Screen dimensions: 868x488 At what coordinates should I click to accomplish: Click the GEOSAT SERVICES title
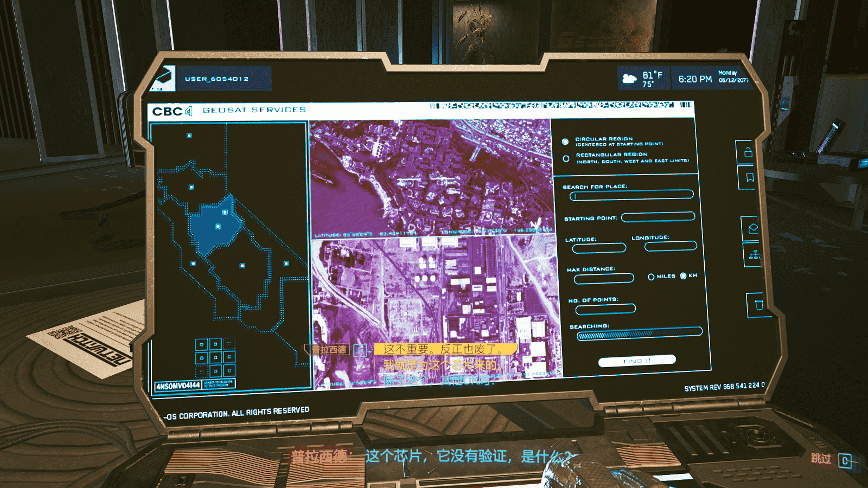[x=254, y=110]
